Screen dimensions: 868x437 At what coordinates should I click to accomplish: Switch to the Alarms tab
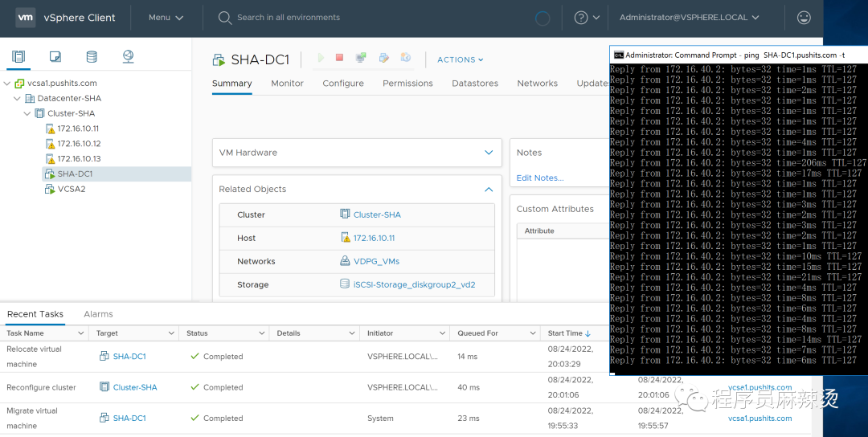[x=99, y=314]
